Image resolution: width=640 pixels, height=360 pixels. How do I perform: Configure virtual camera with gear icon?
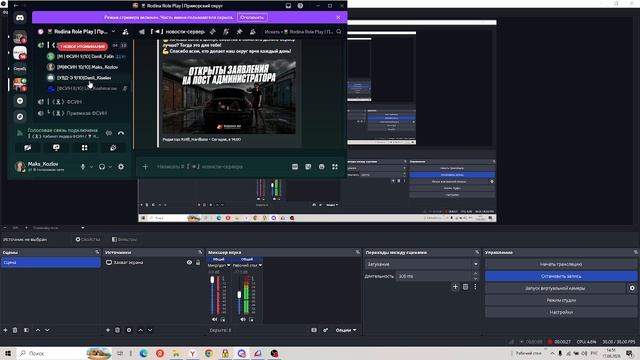pos(632,288)
